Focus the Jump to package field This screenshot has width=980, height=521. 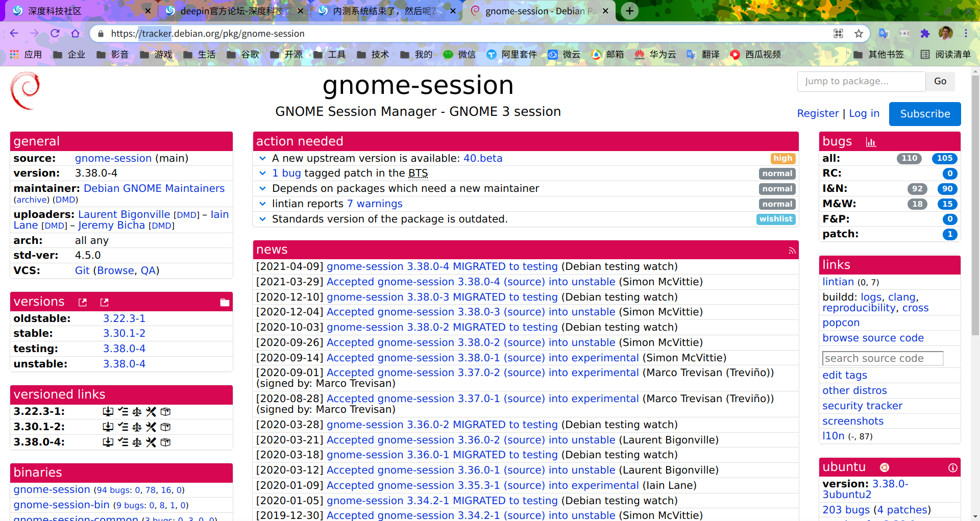[x=861, y=81]
